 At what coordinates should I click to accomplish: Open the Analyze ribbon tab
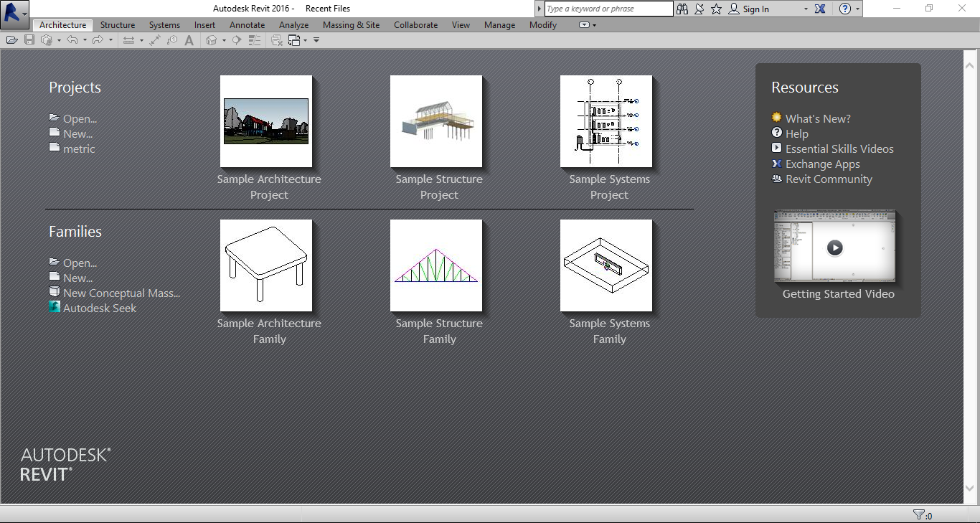(293, 25)
